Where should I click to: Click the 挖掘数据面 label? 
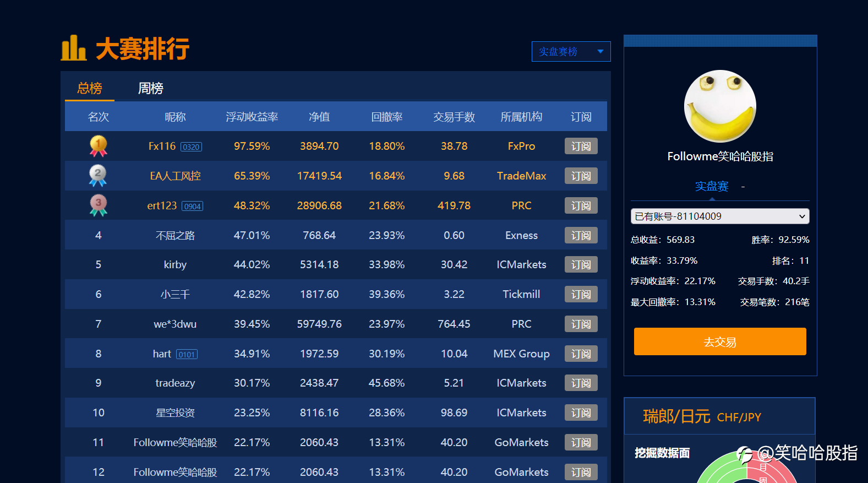pyautogui.click(x=662, y=453)
